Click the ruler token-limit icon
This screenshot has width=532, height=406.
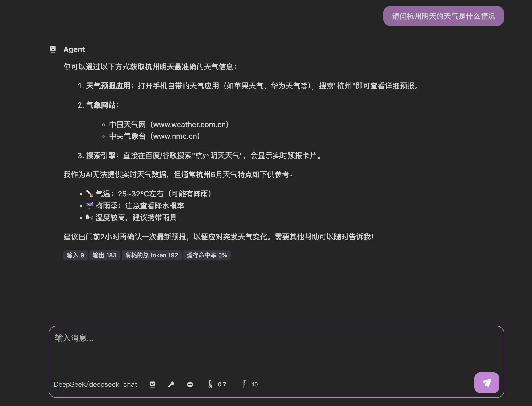click(x=245, y=384)
